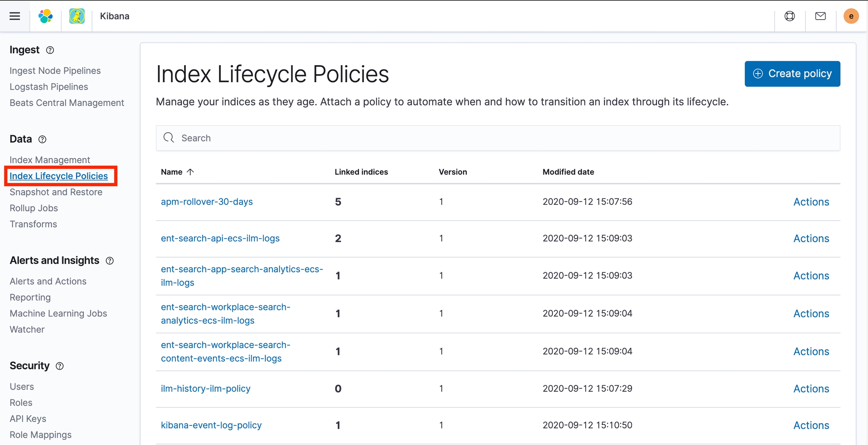Open the user avatar menu
Screen dimensions: 868x445
(851, 16)
